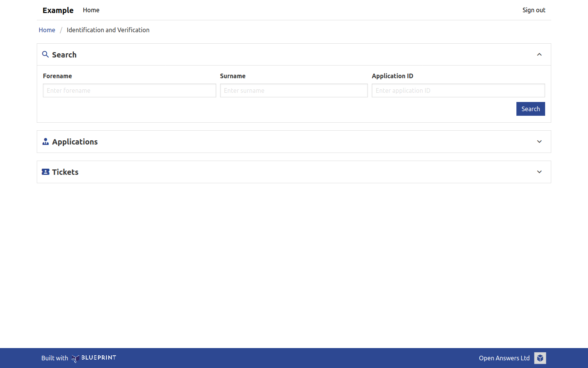Select the person icon next to Applications
The image size is (588, 368).
coord(46,141)
